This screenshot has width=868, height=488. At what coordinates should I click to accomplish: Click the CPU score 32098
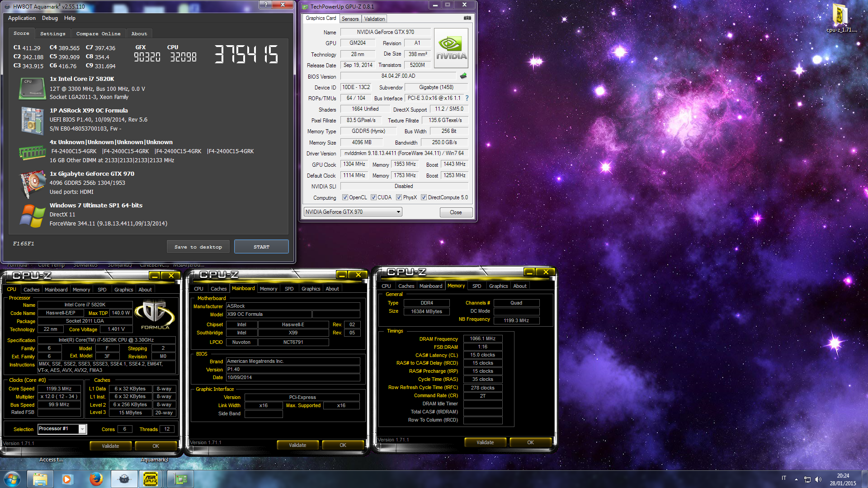click(183, 57)
